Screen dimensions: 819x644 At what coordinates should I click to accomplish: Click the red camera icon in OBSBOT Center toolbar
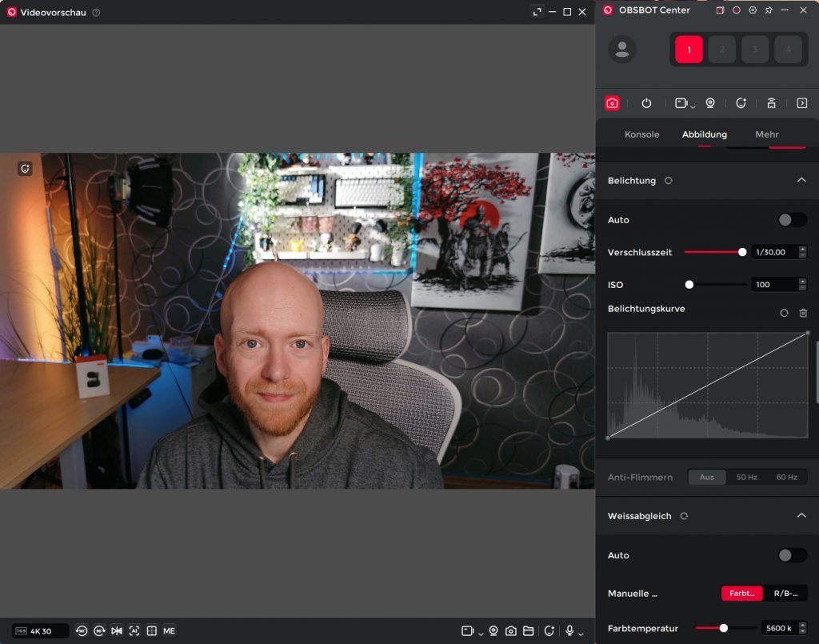click(612, 103)
